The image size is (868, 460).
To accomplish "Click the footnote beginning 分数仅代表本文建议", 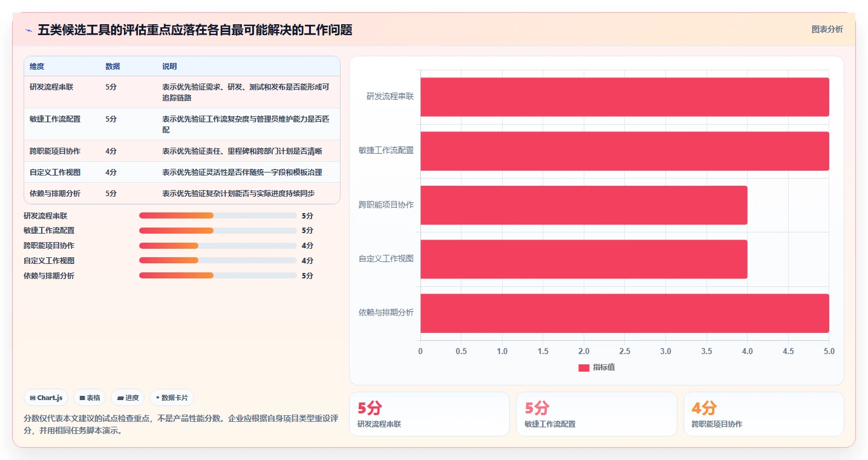I will tap(181, 425).
